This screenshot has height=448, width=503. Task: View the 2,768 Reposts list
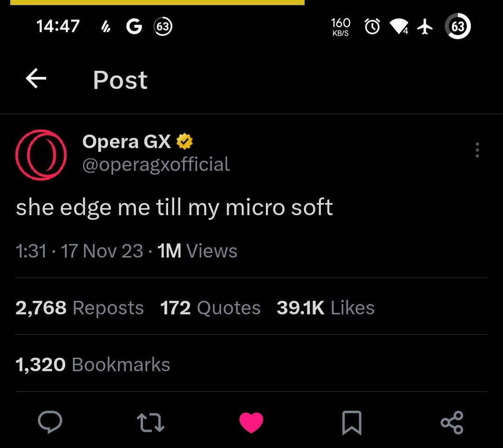pyautogui.click(x=80, y=308)
